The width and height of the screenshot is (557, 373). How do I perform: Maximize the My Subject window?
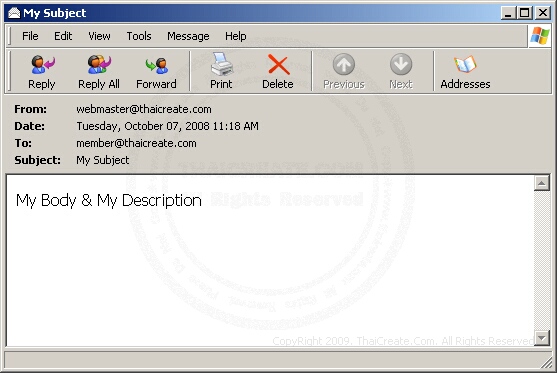click(525, 13)
